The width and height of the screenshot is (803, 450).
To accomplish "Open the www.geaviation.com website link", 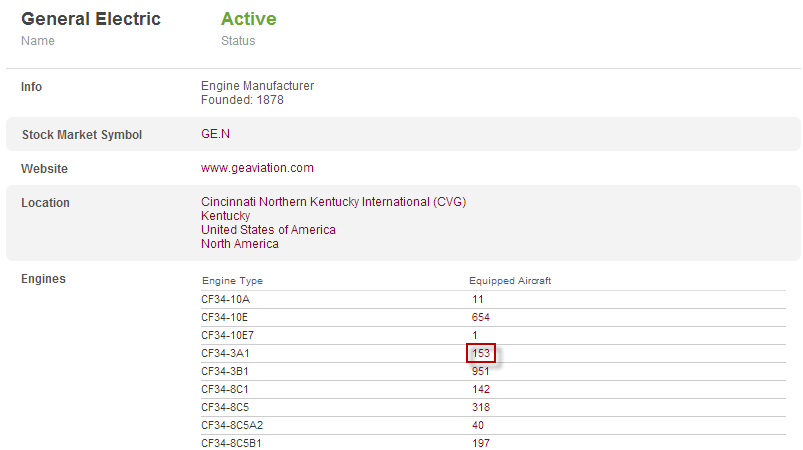I will [257, 168].
